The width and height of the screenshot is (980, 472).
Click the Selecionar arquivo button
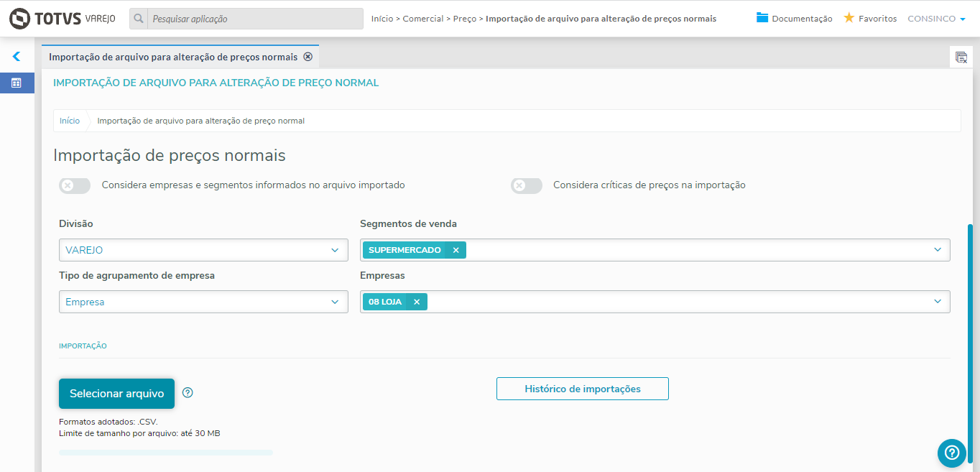(x=116, y=394)
